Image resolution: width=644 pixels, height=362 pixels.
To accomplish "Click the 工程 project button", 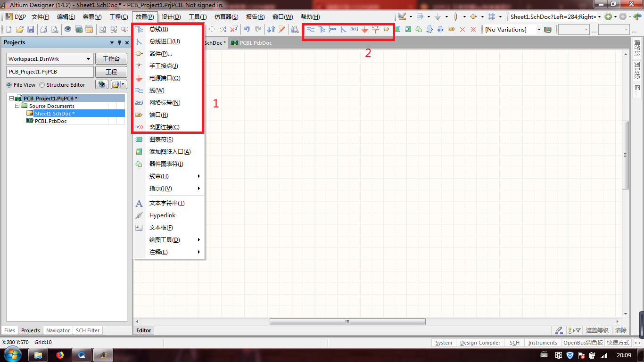I will tap(111, 72).
